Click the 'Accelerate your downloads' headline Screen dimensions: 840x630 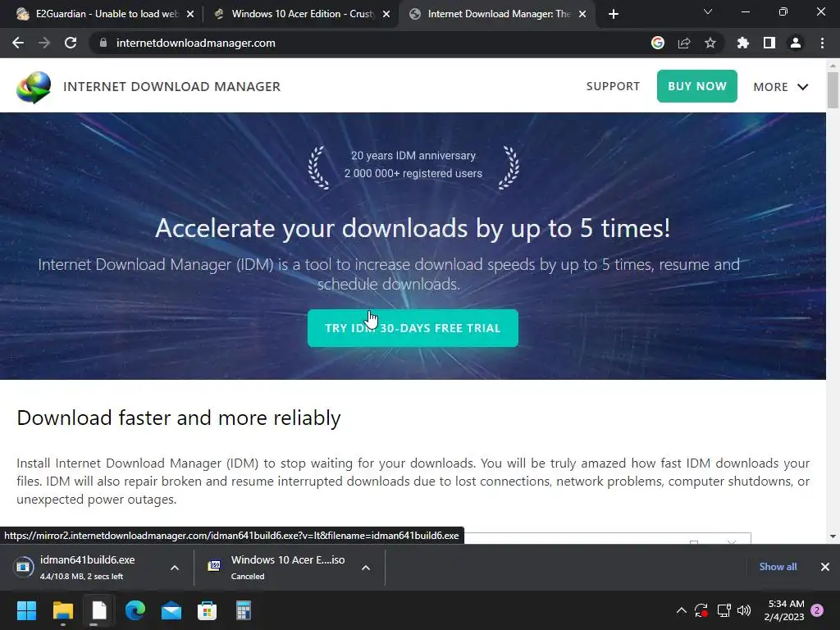click(x=413, y=229)
